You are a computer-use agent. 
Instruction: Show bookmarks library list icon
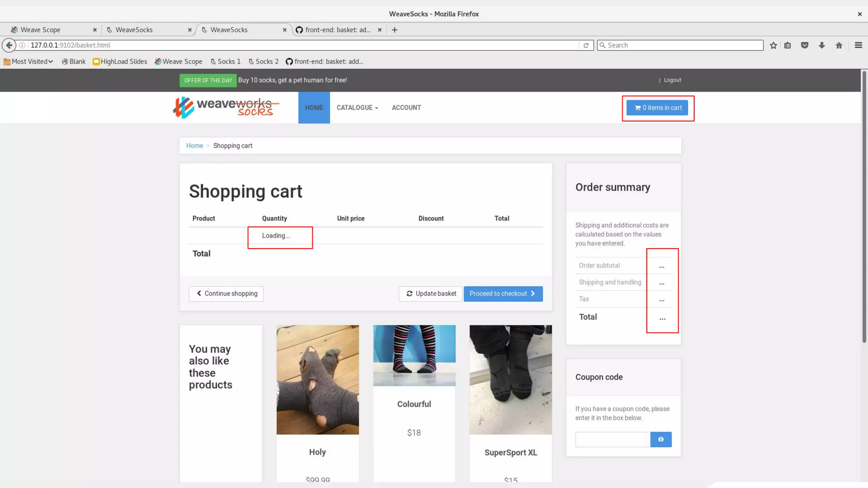click(787, 45)
